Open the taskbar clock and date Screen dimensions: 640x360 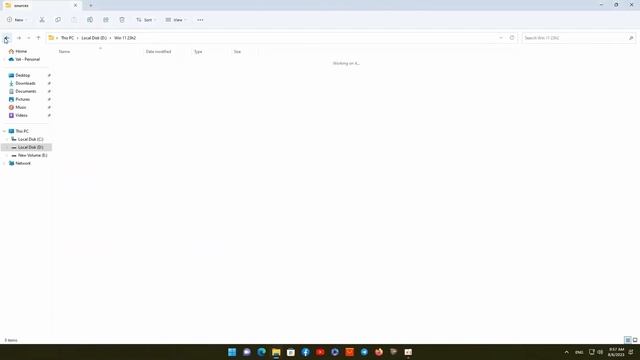pos(616,352)
